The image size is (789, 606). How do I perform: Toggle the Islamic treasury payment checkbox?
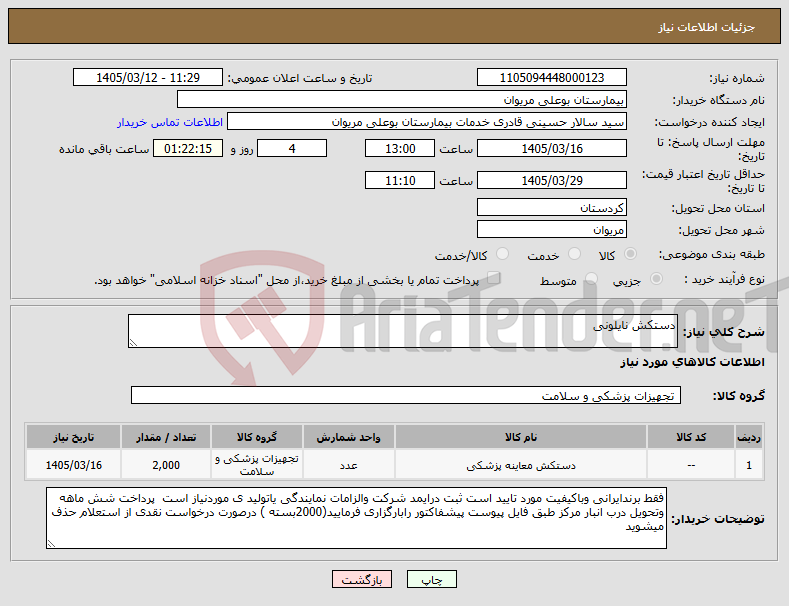(494, 277)
